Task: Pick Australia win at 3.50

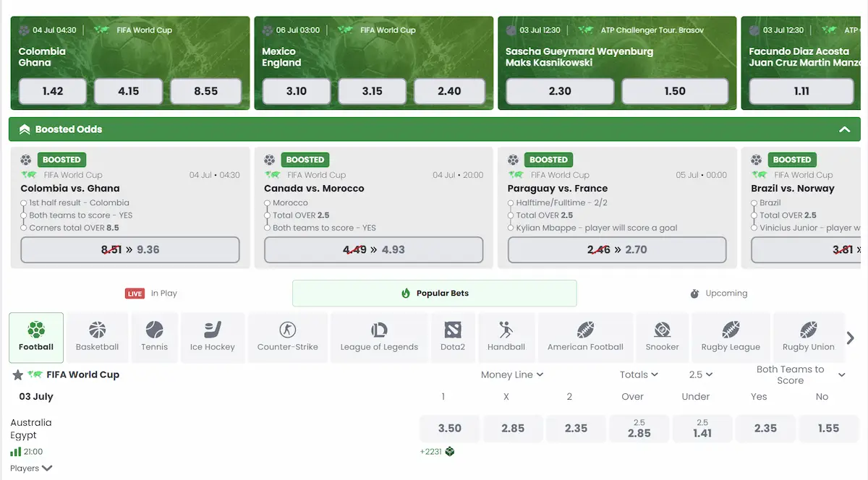Action: pyautogui.click(x=450, y=428)
